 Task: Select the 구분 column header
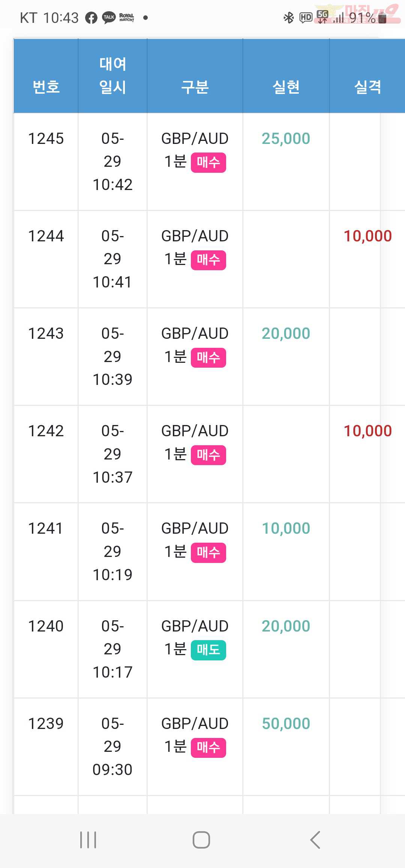tap(195, 87)
